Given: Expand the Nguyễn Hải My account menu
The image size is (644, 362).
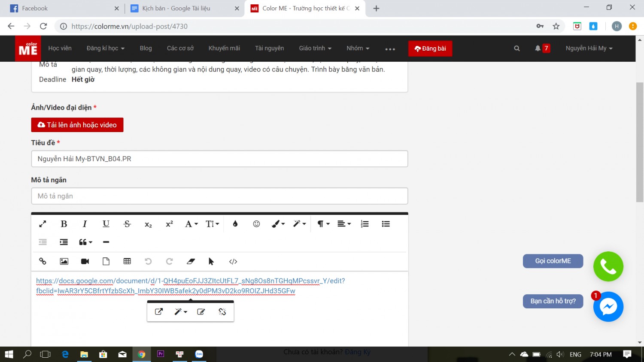Looking at the screenshot, I should pos(589,48).
